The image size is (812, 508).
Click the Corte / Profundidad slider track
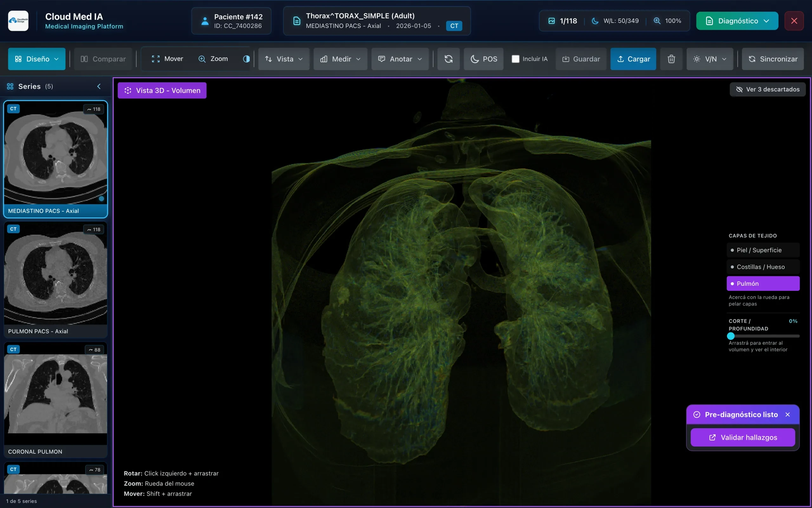click(x=764, y=336)
